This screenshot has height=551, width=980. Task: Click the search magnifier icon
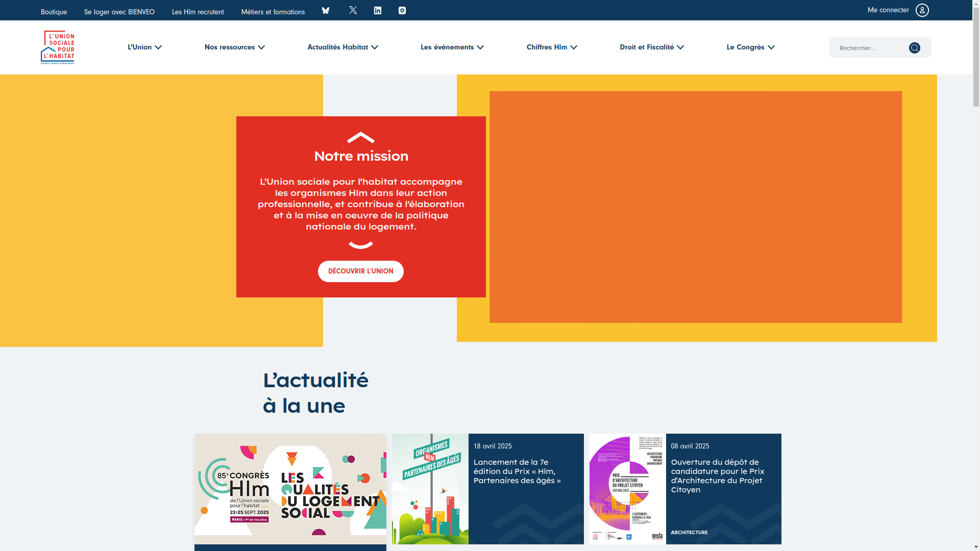(914, 48)
